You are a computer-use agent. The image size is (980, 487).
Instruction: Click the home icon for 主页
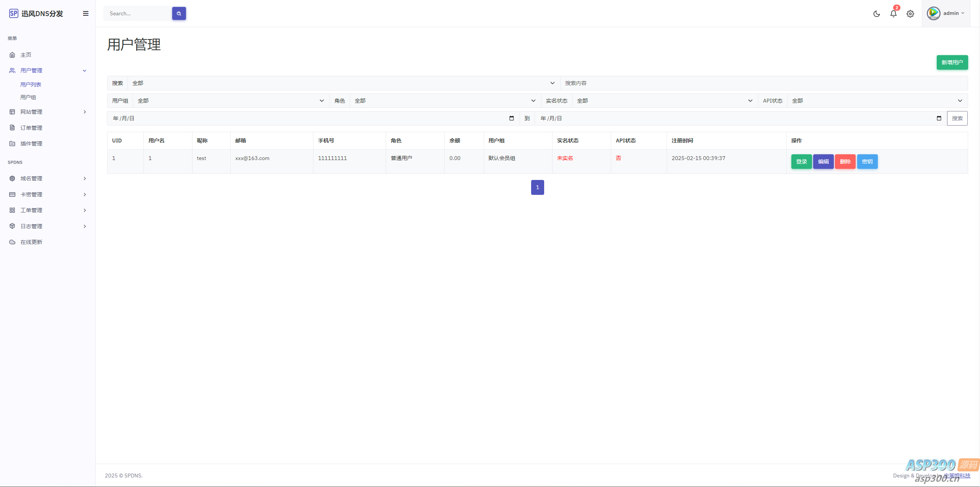click(x=12, y=55)
